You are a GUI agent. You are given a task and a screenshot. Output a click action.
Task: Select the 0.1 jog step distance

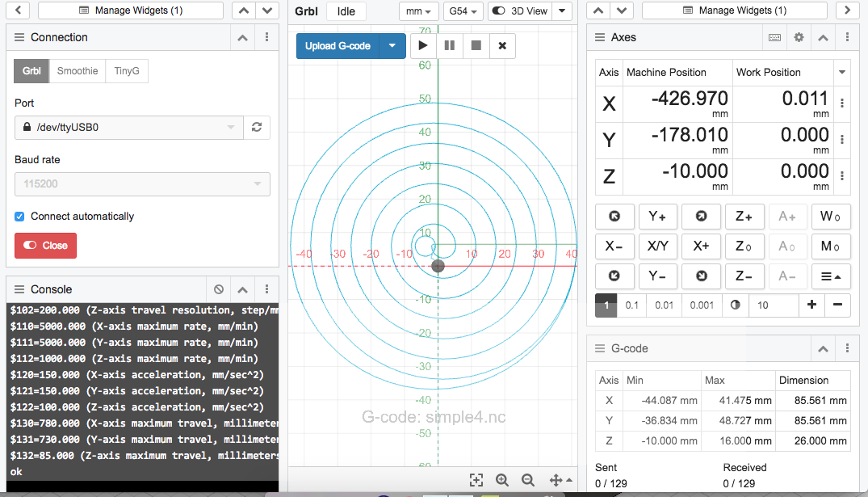click(631, 305)
